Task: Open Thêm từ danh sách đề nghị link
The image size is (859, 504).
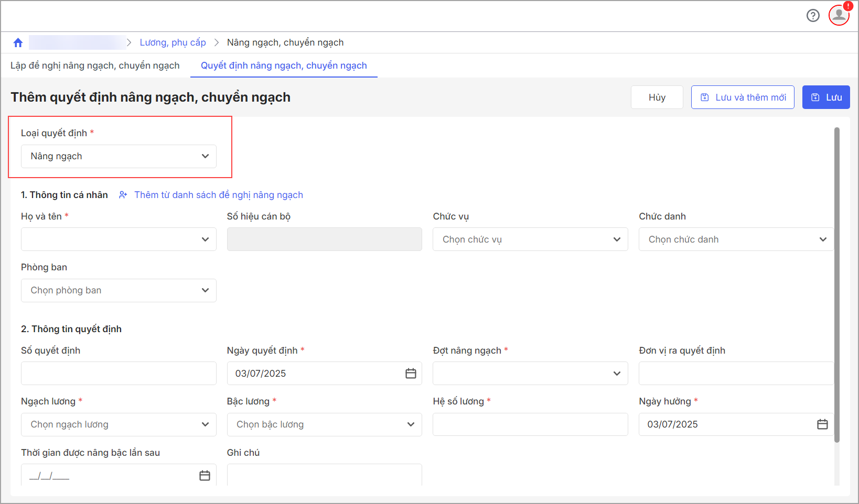Action: click(x=219, y=195)
